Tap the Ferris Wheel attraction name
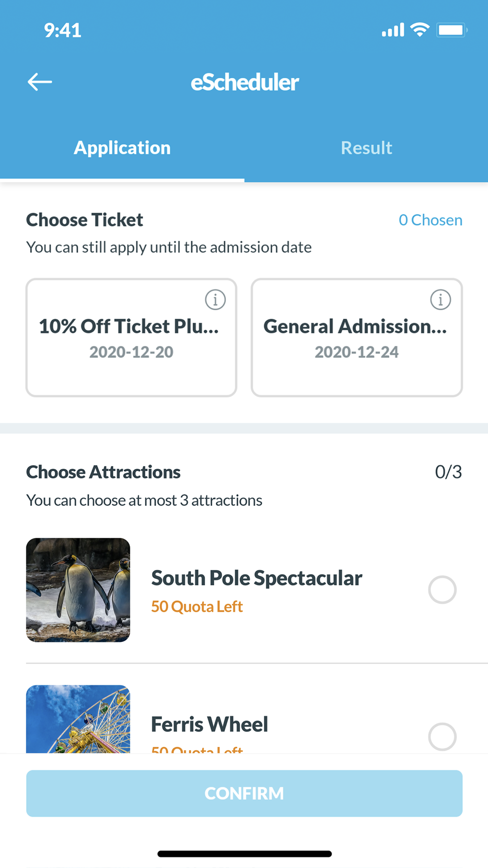 coord(209,724)
